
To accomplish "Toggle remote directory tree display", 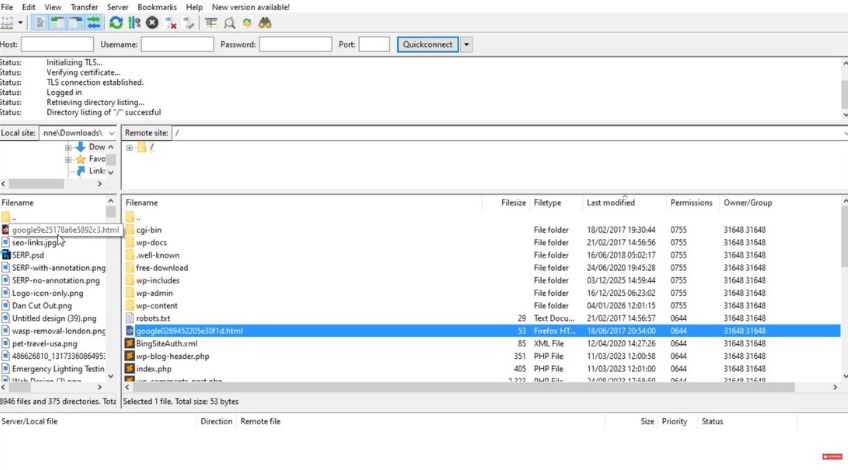I will tap(76, 23).
